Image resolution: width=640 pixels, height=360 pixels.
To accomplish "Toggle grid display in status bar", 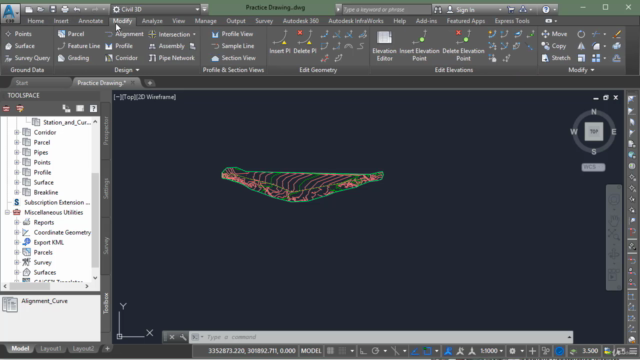I will pos(330,351).
